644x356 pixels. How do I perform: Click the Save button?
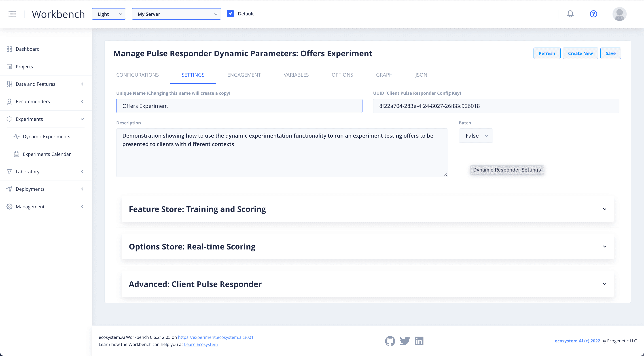610,53
